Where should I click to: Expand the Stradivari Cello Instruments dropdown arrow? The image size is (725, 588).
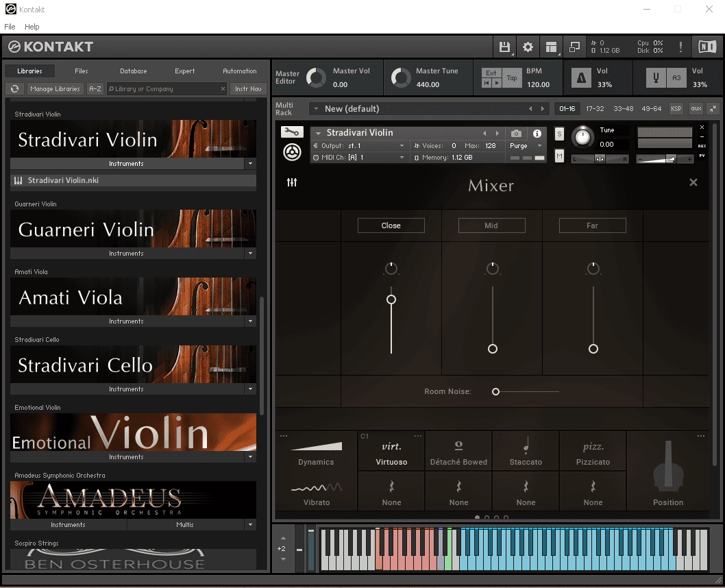[x=250, y=389]
